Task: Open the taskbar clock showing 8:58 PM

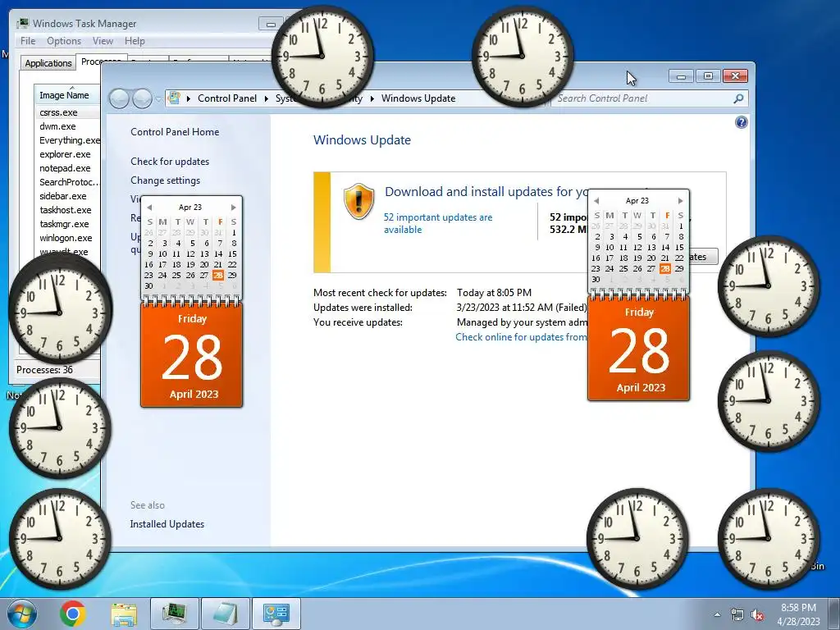Action: click(798, 614)
